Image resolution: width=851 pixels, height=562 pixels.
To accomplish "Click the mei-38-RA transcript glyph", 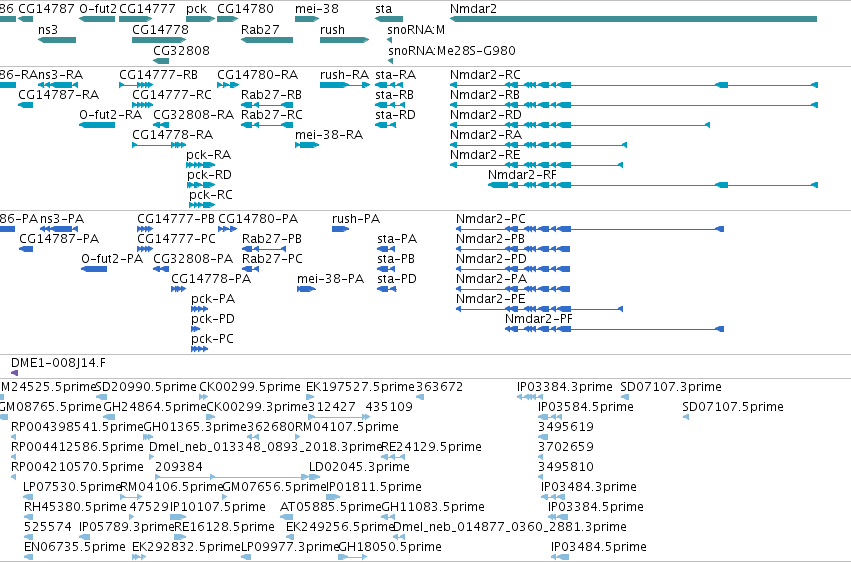I will pyautogui.click(x=307, y=145).
